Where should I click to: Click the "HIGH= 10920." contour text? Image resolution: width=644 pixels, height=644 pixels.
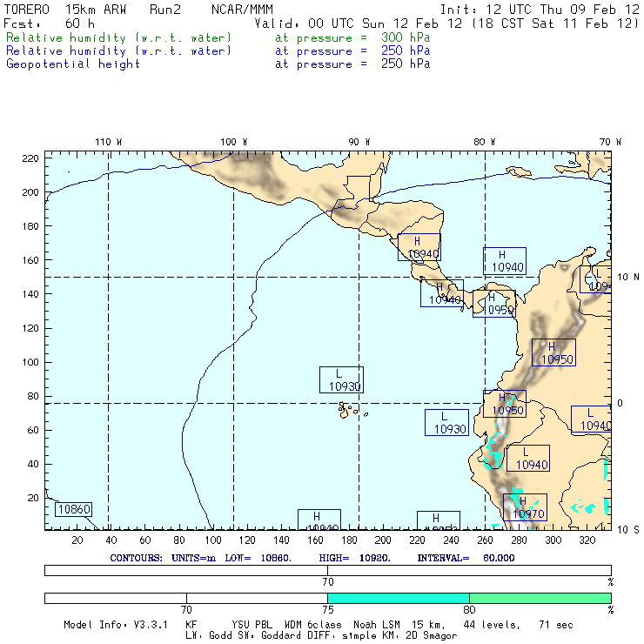pos(355,558)
